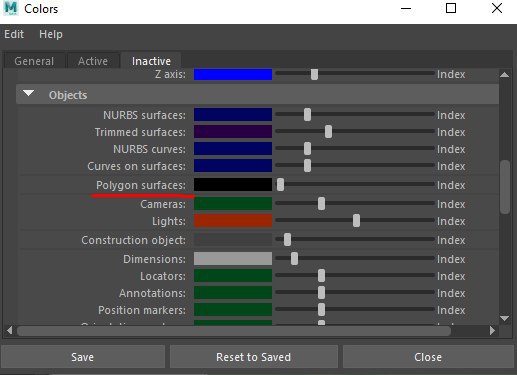The width and height of the screenshot is (517, 375).
Task: Click the vertical scrollbar up arrow
Action: (505, 75)
